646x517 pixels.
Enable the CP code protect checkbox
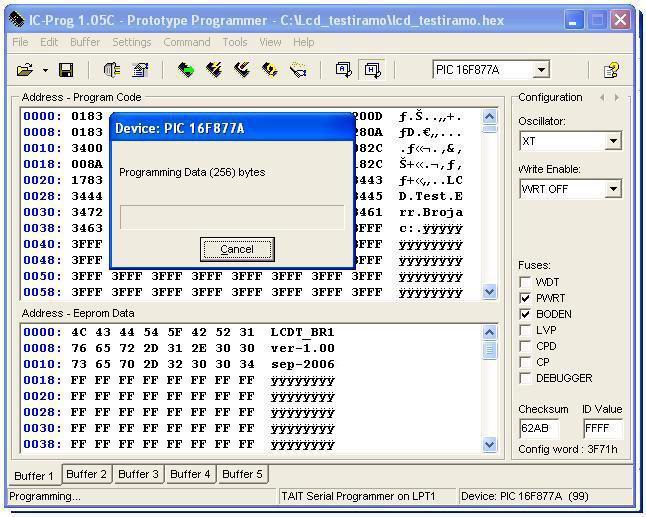click(525, 362)
